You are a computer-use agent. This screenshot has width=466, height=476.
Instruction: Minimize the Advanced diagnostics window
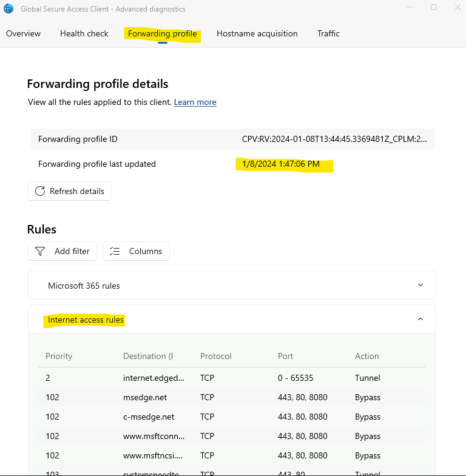click(x=409, y=7)
